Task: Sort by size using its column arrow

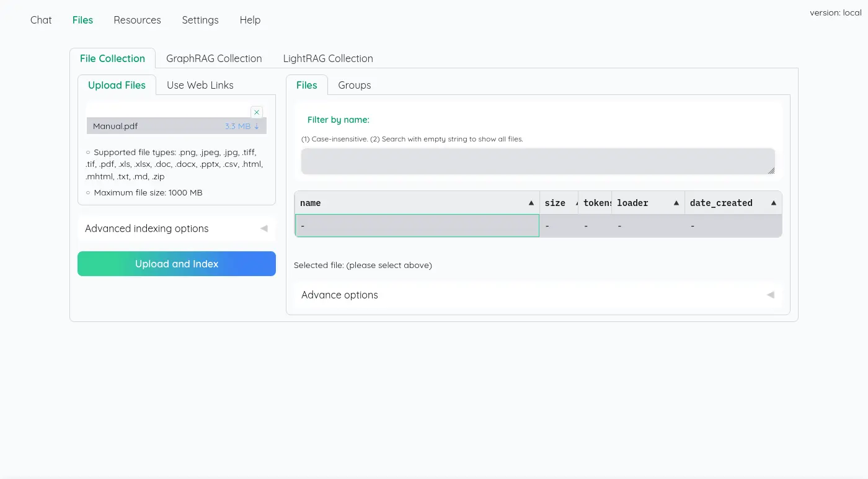Action: [x=575, y=204]
